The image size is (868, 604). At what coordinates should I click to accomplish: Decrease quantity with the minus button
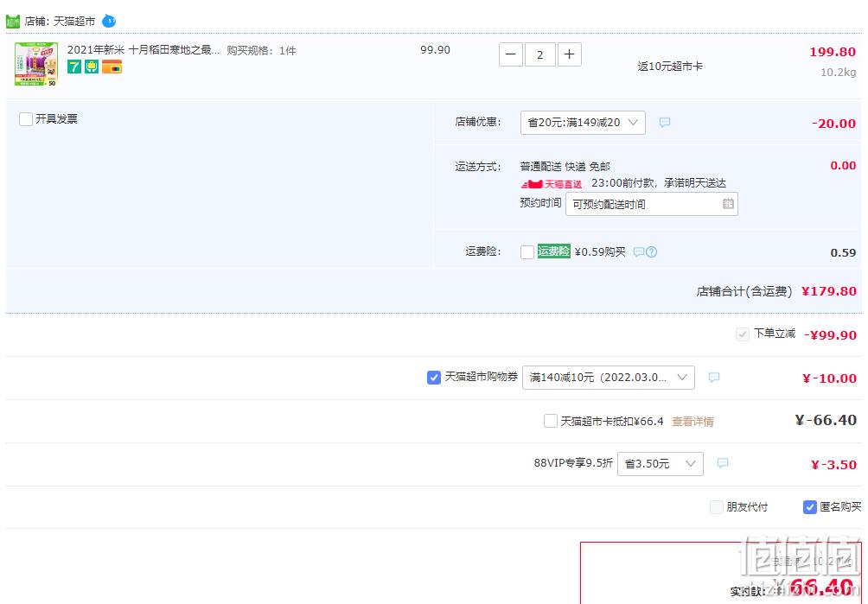point(511,54)
